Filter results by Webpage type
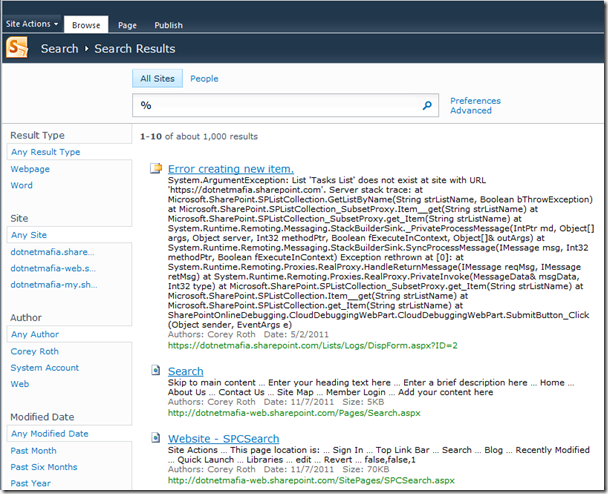Image resolution: width=608 pixels, height=494 pixels. 30,169
